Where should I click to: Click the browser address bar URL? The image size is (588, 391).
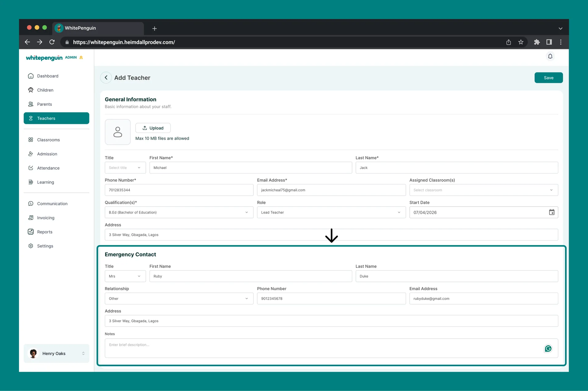[124, 42]
